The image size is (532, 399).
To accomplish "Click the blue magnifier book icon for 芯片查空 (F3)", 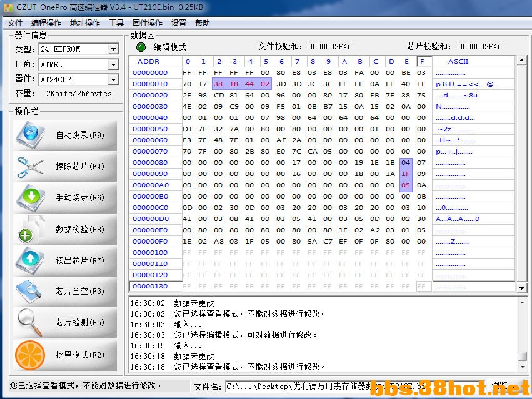I will click(29, 292).
